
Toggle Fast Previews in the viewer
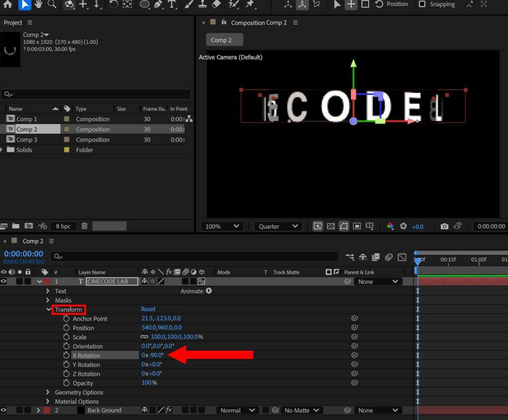point(318,226)
